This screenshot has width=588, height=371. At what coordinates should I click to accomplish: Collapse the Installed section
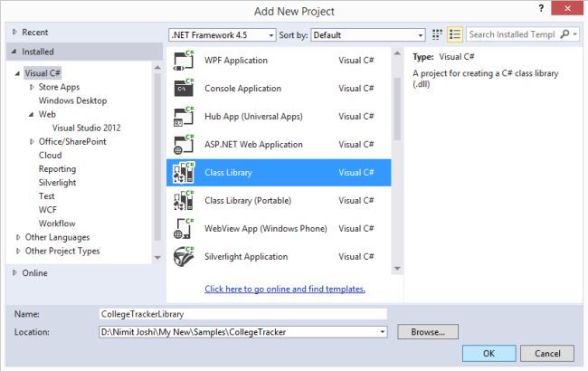[x=14, y=52]
